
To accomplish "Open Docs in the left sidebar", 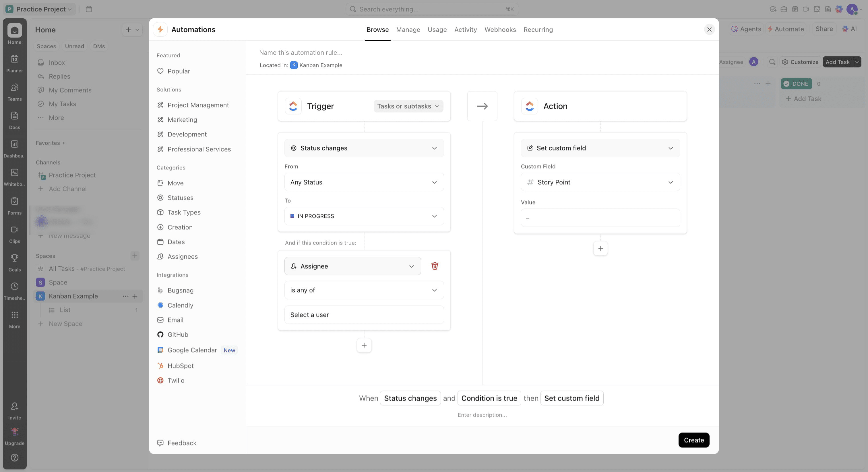I will pyautogui.click(x=14, y=120).
